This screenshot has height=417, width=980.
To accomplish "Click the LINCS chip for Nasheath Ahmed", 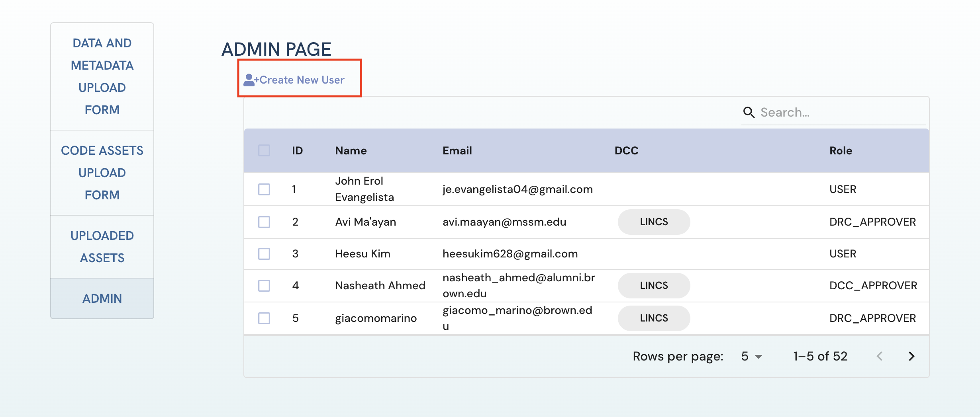I will click(653, 286).
